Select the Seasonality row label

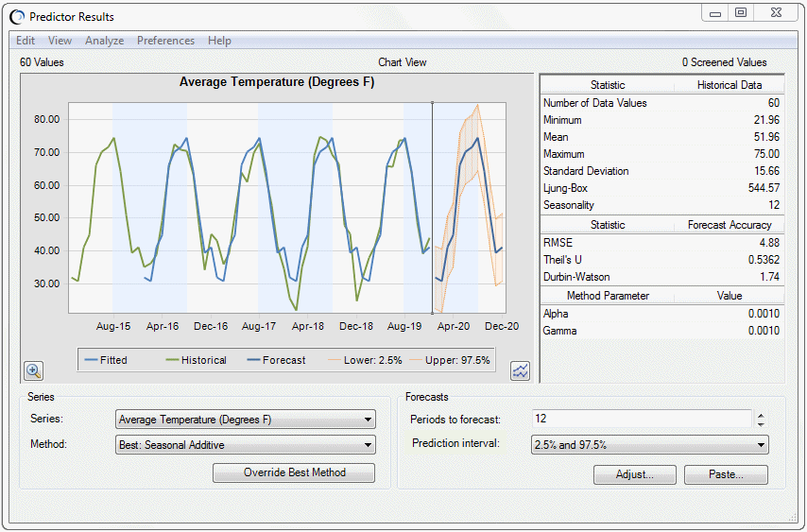click(x=569, y=205)
